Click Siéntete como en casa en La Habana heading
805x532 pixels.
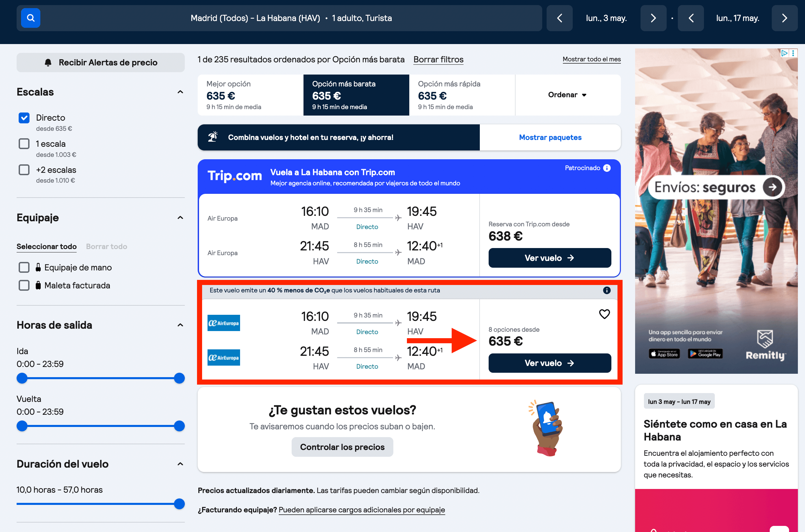coord(715,430)
